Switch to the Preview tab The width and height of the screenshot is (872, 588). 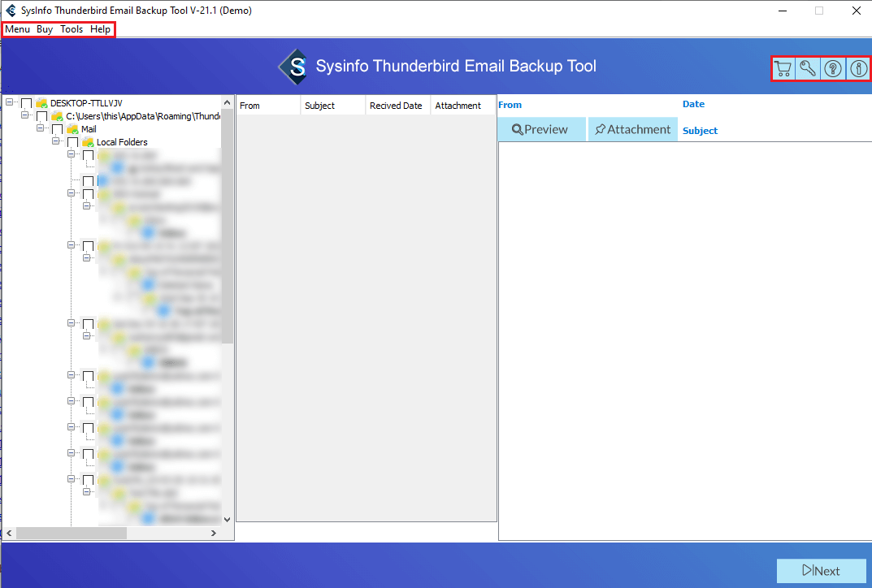tap(541, 129)
